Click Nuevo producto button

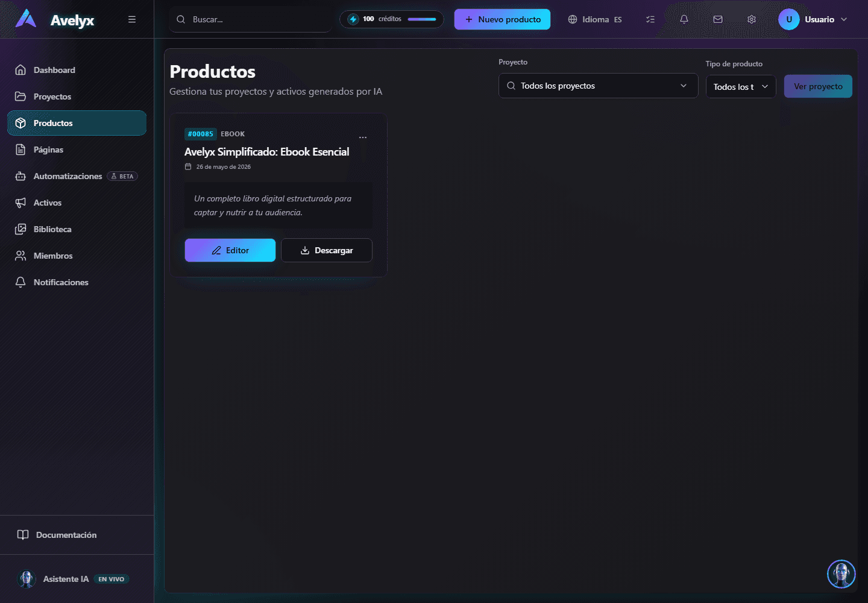pos(502,19)
